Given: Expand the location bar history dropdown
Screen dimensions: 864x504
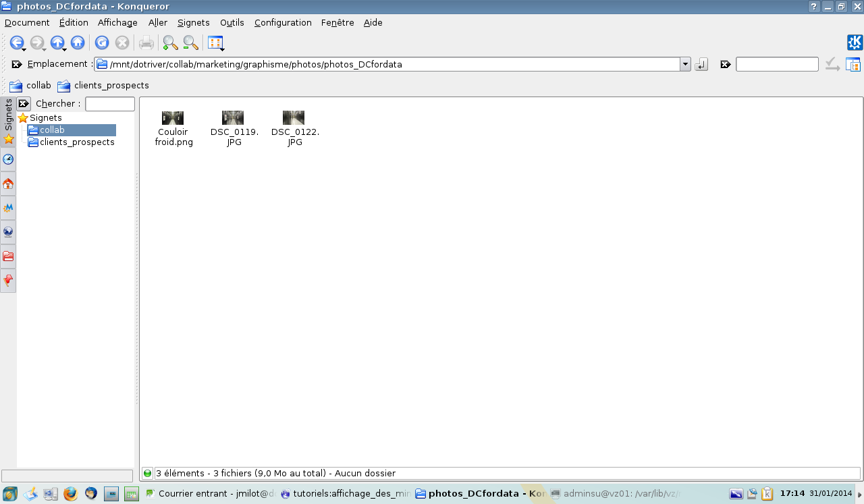Looking at the screenshot, I should pos(685,65).
